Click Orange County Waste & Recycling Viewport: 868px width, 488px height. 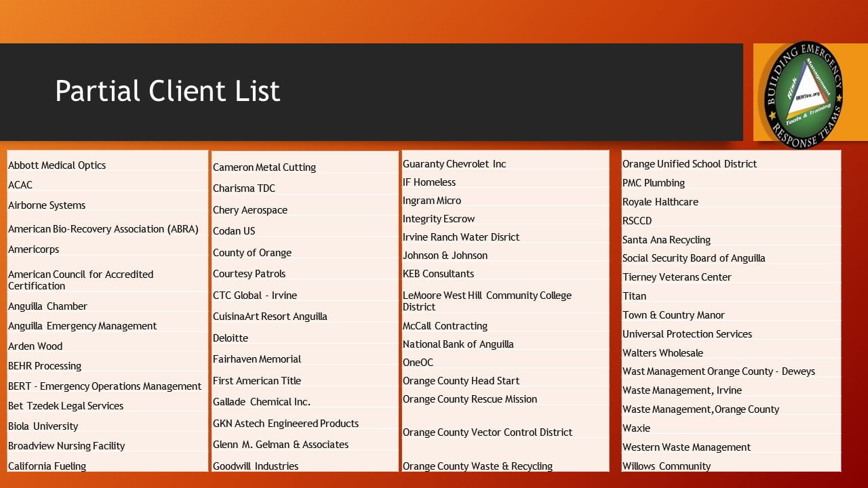pos(477,466)
